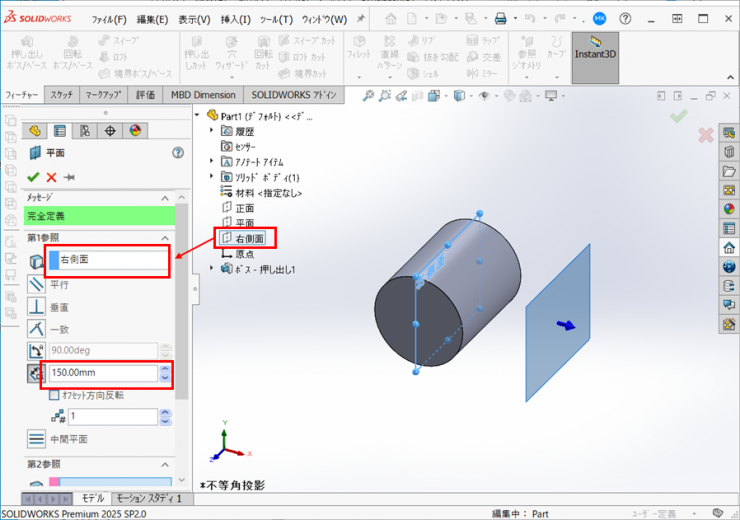Select the 垂直 (perpendicular) constraint icon
Image resolution: width=740 pixels, height=520 pixels.
(x=36, y=307)
